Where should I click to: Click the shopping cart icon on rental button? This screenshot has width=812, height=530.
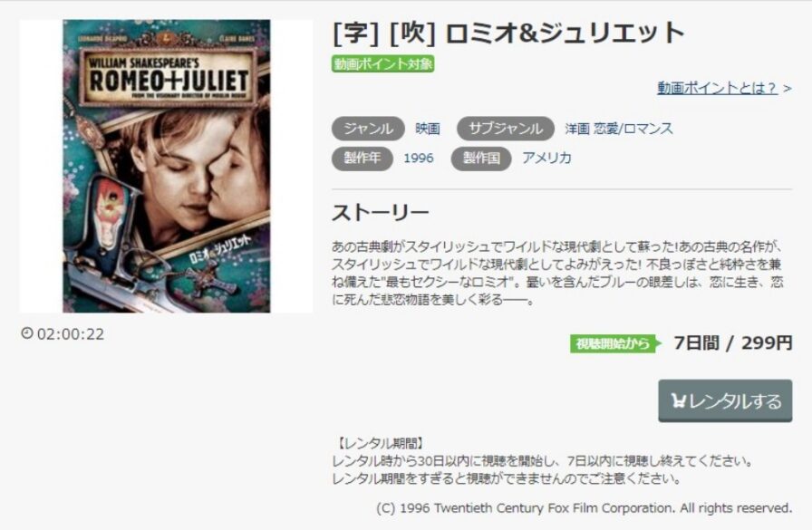pos(678,400)
